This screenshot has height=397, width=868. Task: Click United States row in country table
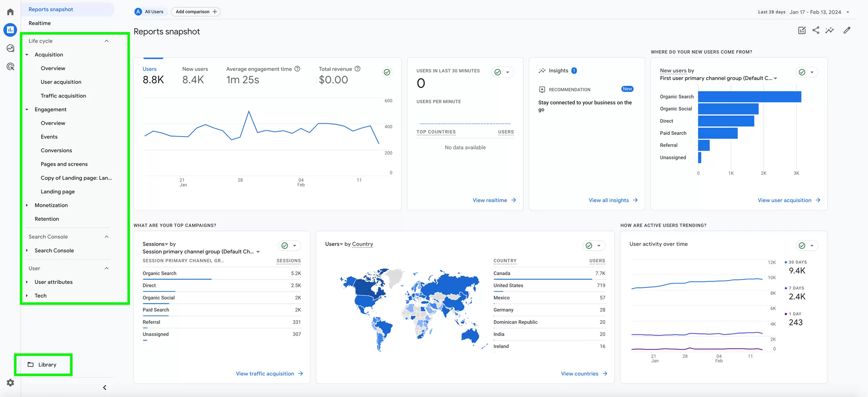(549, 285)
